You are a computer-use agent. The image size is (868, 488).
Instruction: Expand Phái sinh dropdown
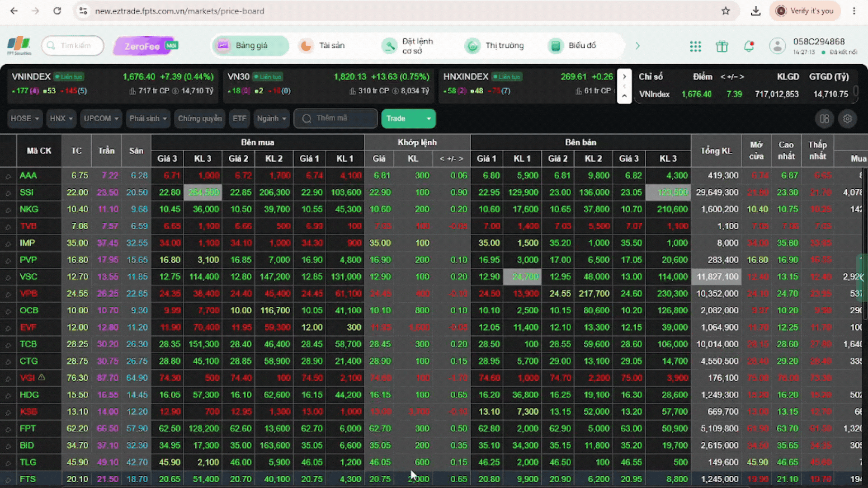(148, 118)
